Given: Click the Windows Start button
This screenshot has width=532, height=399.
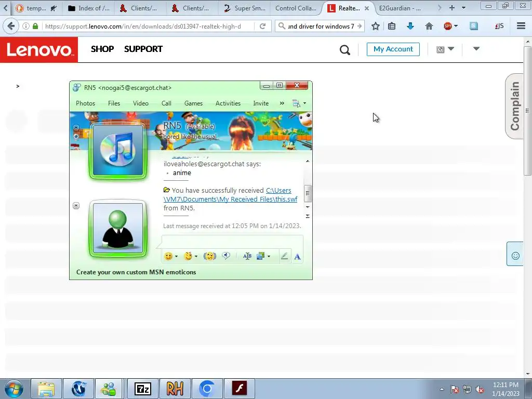Looking at the screenshot, I should [14, 389].
